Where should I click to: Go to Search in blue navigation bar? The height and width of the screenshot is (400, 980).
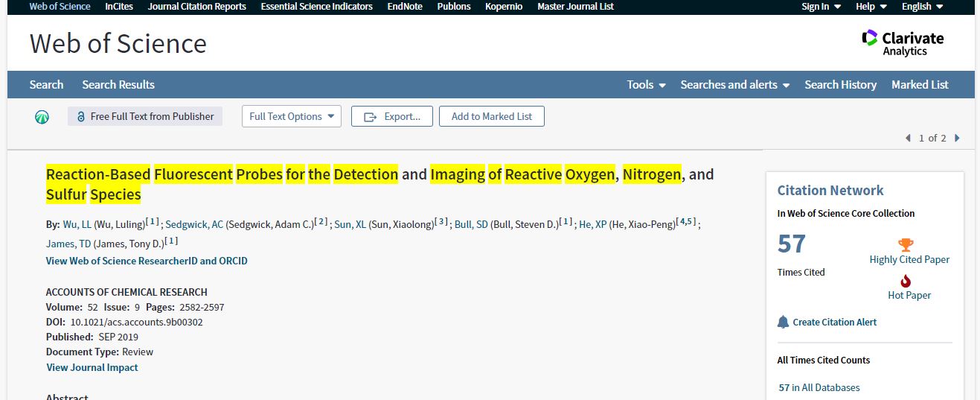pyautogui.click(x=46, y=84)
